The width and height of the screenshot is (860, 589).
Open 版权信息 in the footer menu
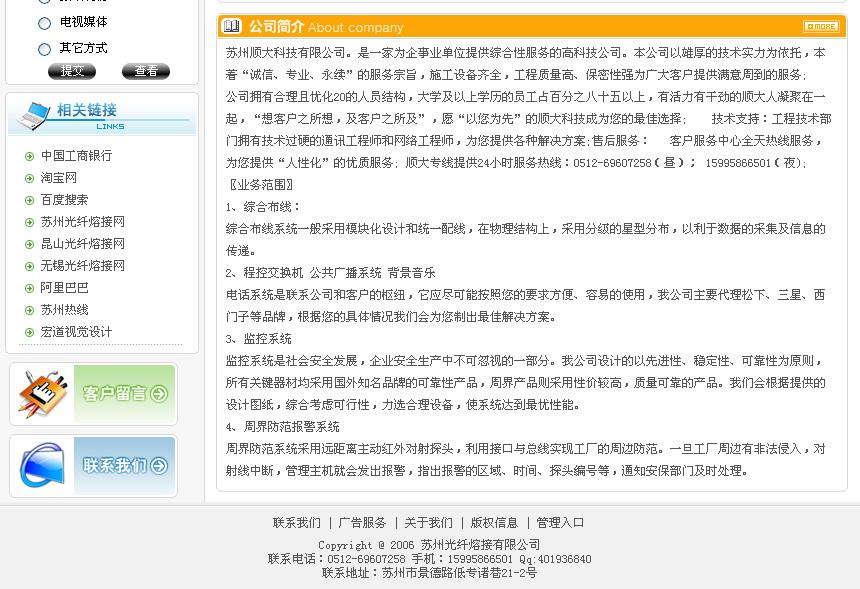(494, 523)
